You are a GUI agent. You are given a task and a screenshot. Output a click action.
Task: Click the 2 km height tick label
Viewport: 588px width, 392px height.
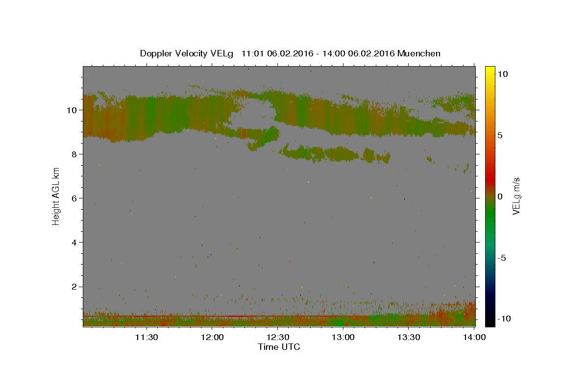point(74,286)
